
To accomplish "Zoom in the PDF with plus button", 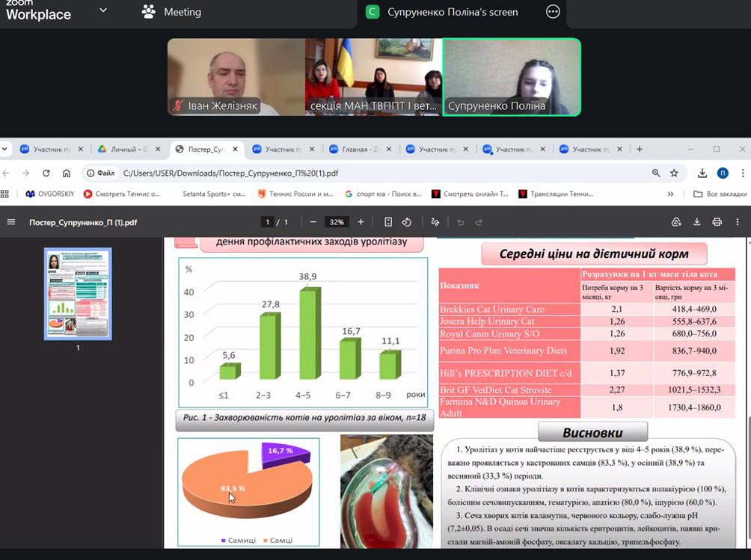I will click(x=361, y=222).
